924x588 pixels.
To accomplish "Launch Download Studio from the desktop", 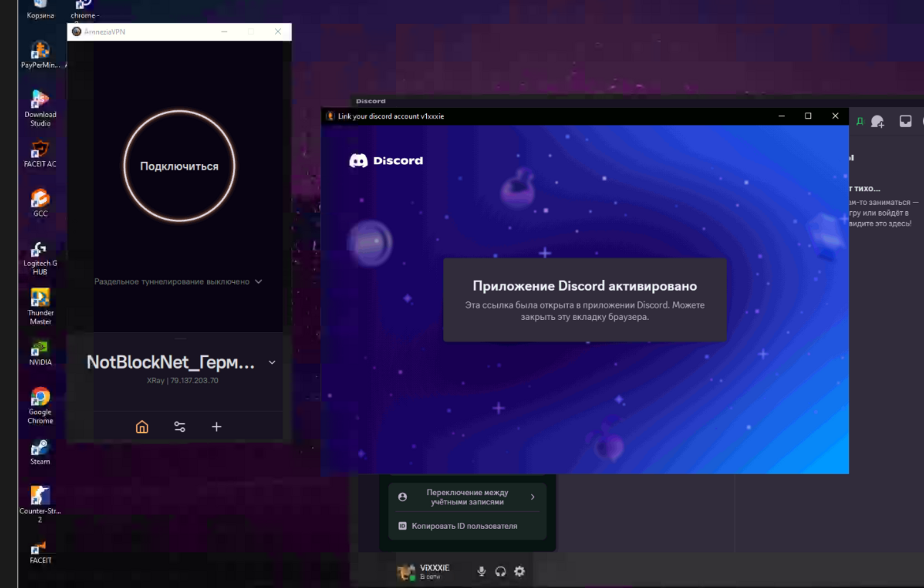I will pyautogui.click(x=40, y=108).
